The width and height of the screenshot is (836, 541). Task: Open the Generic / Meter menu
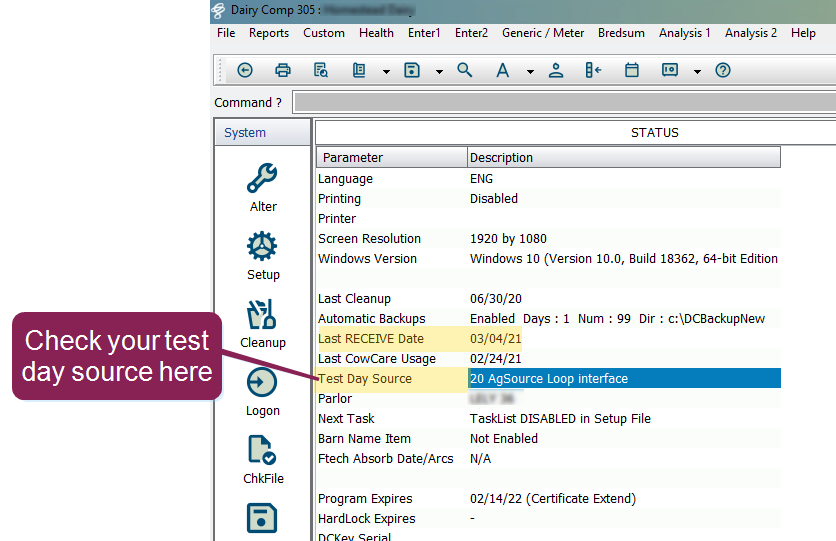[543, 33]
